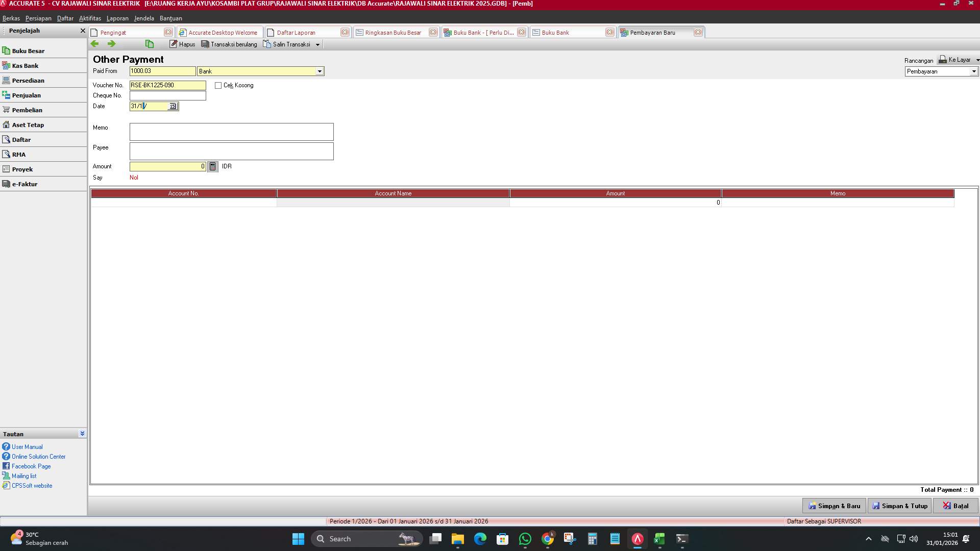Open the Penjualan module

click(x=27, y=95)
